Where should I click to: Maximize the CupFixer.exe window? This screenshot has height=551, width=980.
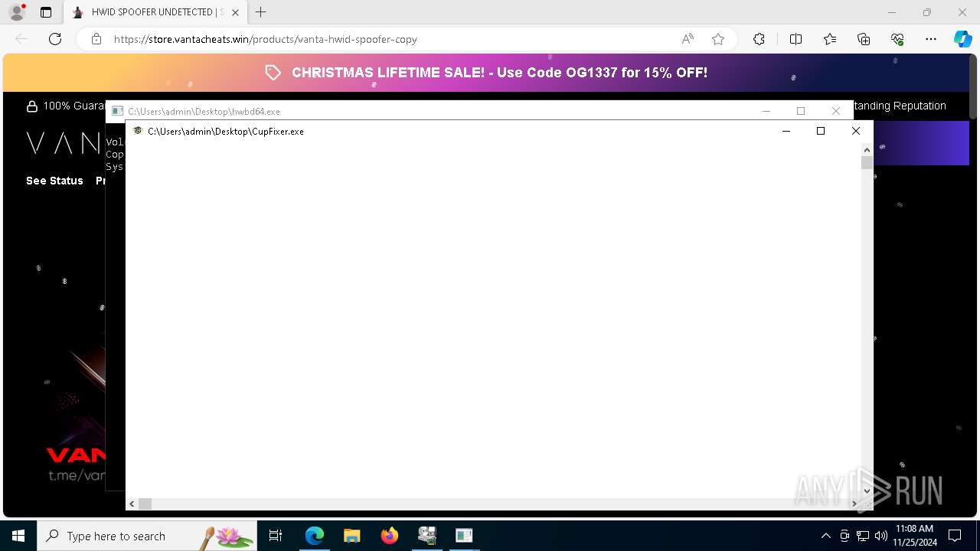(821, 131)
